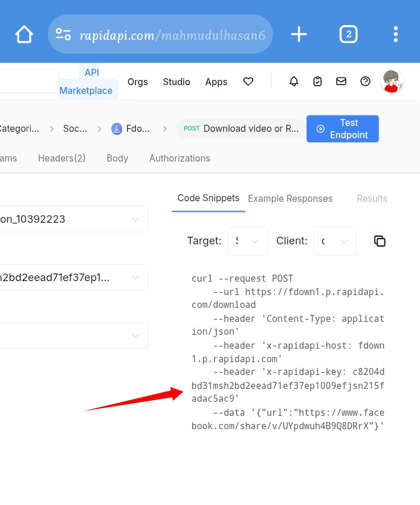This screenshot has width=420, height=505.
Task: Open favorites via the heart icon
Action: coord(249,82)
